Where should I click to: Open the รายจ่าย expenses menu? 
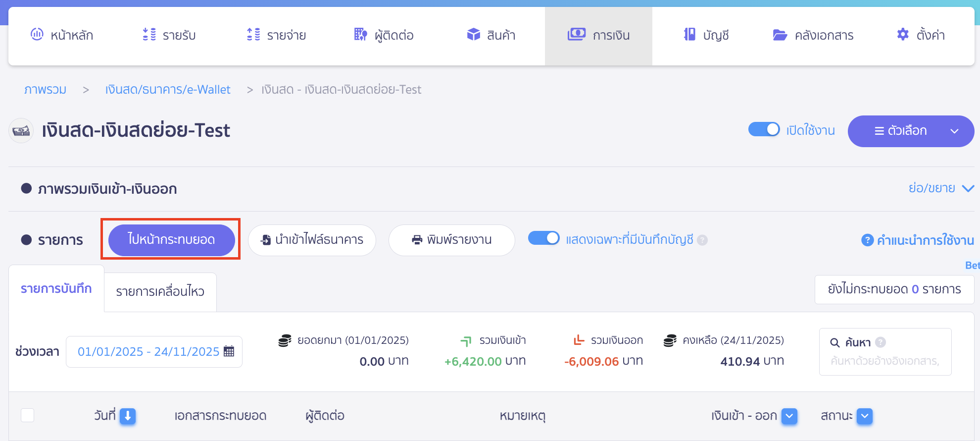(x=276, y=35)
